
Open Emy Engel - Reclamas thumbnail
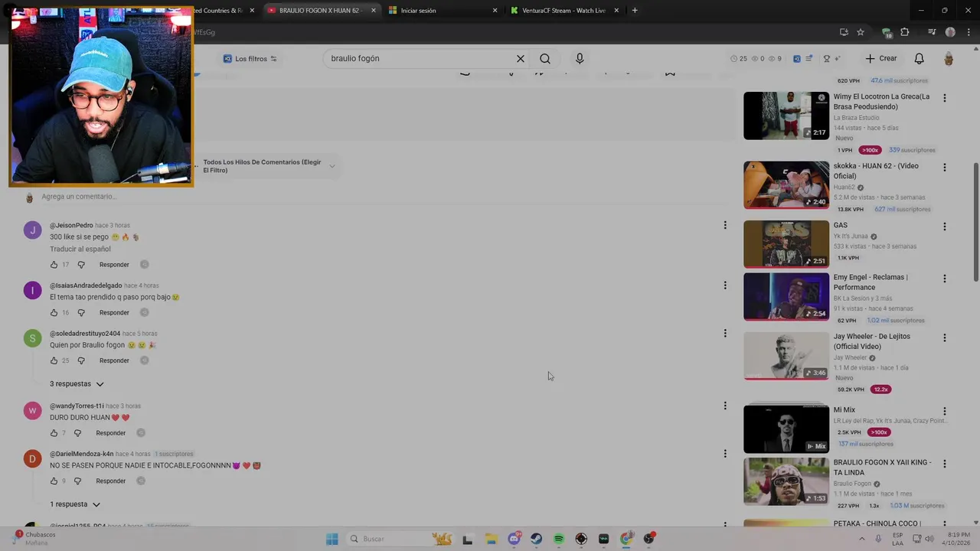(x=786, y=296)
